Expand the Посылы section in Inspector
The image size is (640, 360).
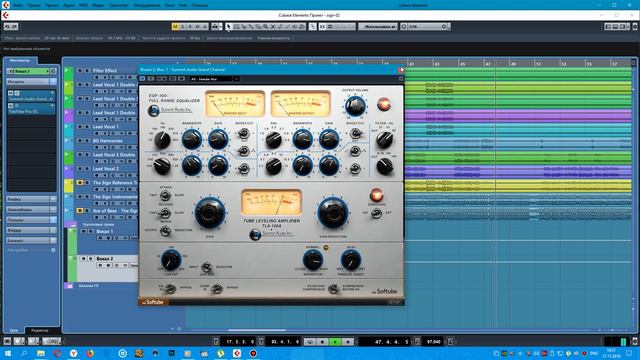(x=31, y=220)
